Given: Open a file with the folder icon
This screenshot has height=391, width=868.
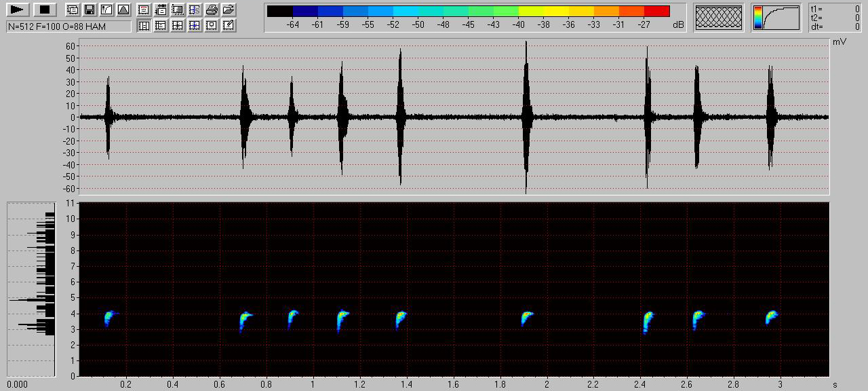Looking at the screenshot, I should 229,10.
